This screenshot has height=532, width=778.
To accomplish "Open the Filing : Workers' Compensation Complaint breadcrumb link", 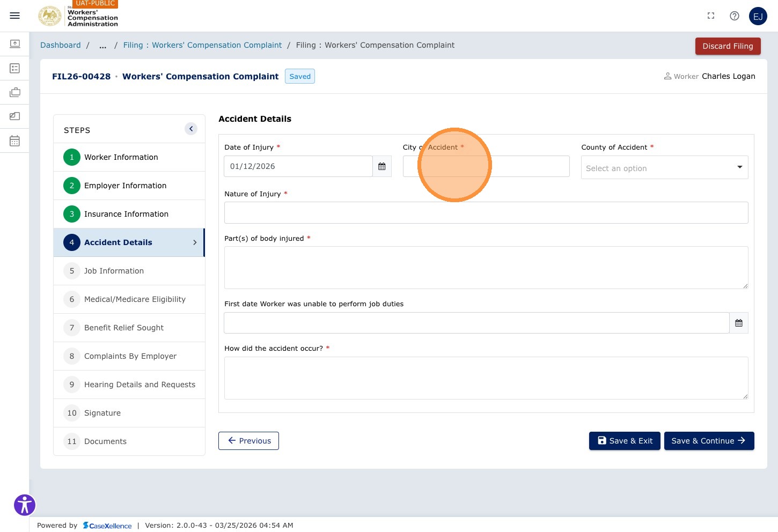I will [202, 46].
